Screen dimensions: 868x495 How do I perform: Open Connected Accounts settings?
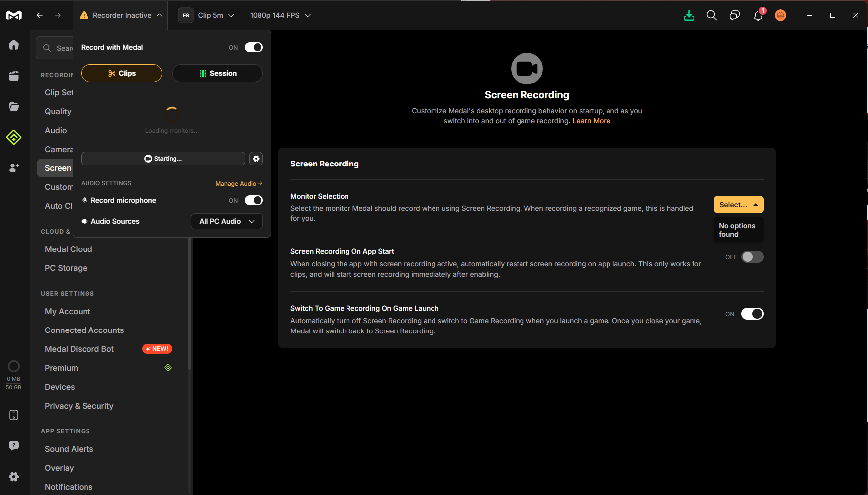click(85, 330)
